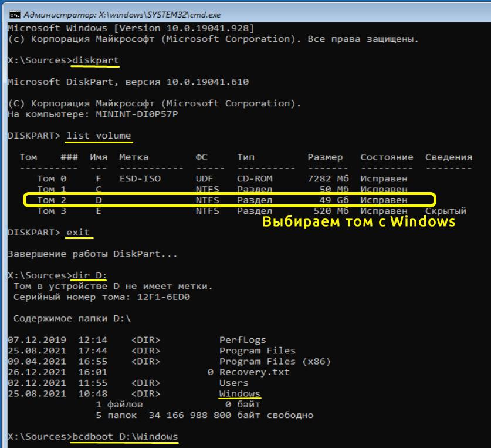
Task: Click the 'Размер' column header
Action: click(x=325, y=157)
